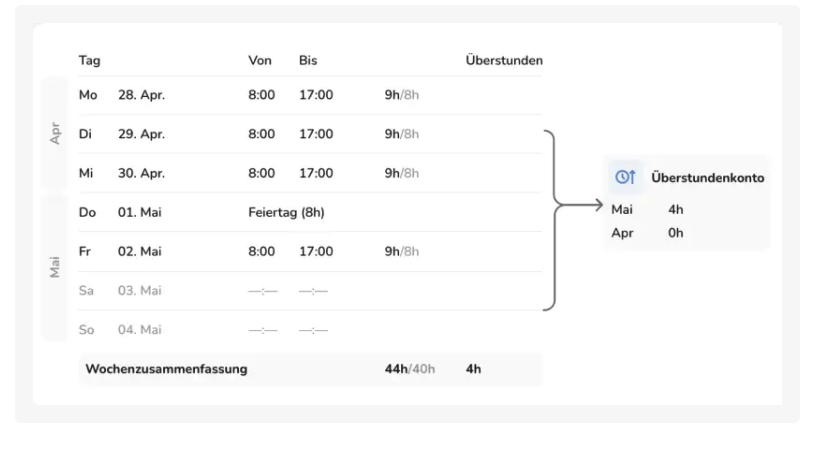Select the Feiertag (8h) entry
This screenshot has height=458, width=820.
(286, 212)
